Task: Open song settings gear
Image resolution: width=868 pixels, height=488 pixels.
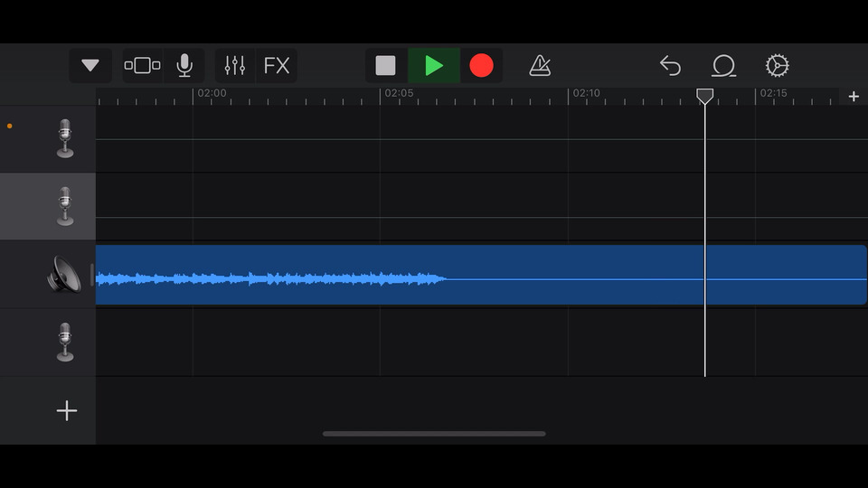Action: 777,66
